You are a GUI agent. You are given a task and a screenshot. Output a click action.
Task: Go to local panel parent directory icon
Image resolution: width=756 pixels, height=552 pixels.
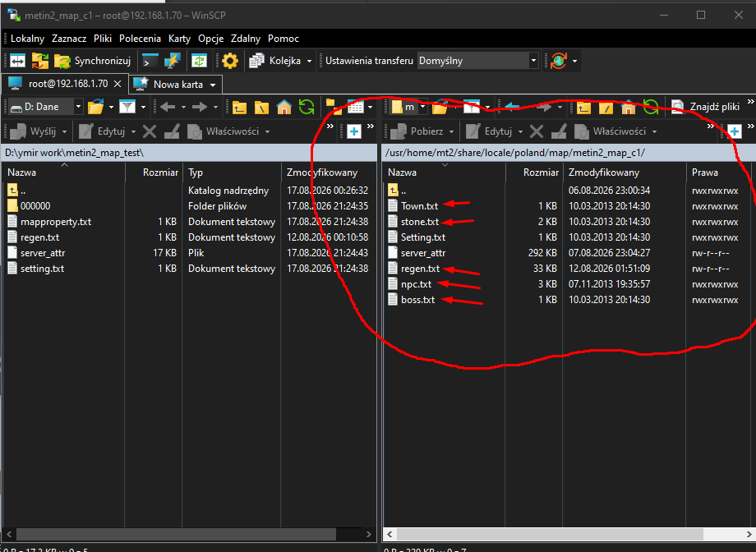tap(239, 107)
